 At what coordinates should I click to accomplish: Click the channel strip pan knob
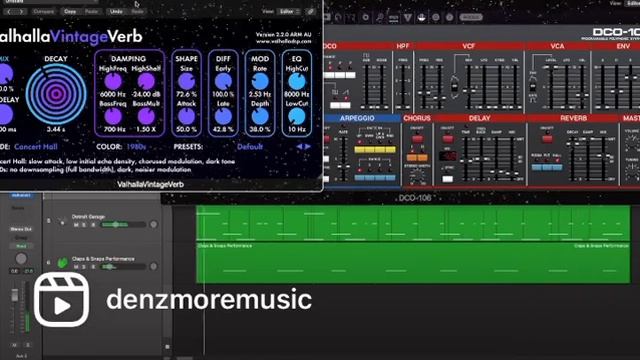(x=21, y=258)
